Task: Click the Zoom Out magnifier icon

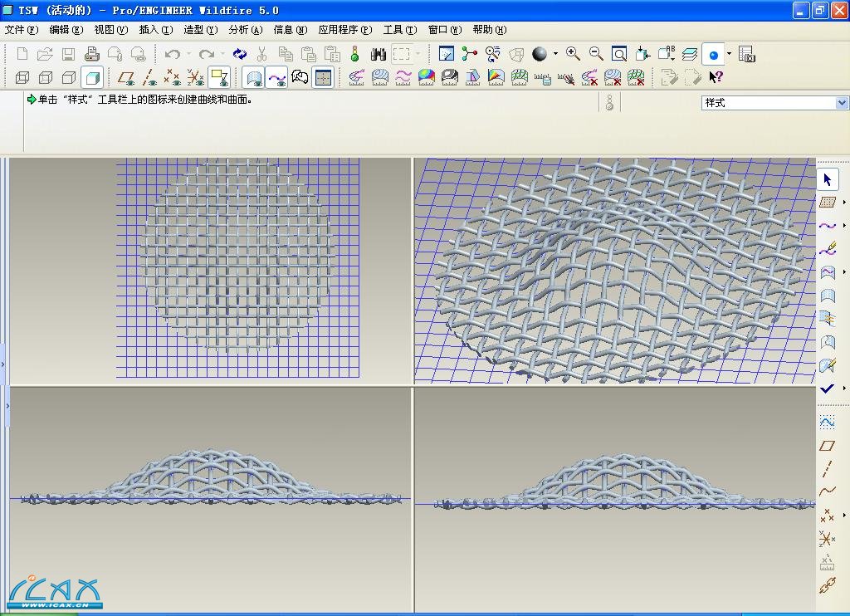Action: pos(596,54)
